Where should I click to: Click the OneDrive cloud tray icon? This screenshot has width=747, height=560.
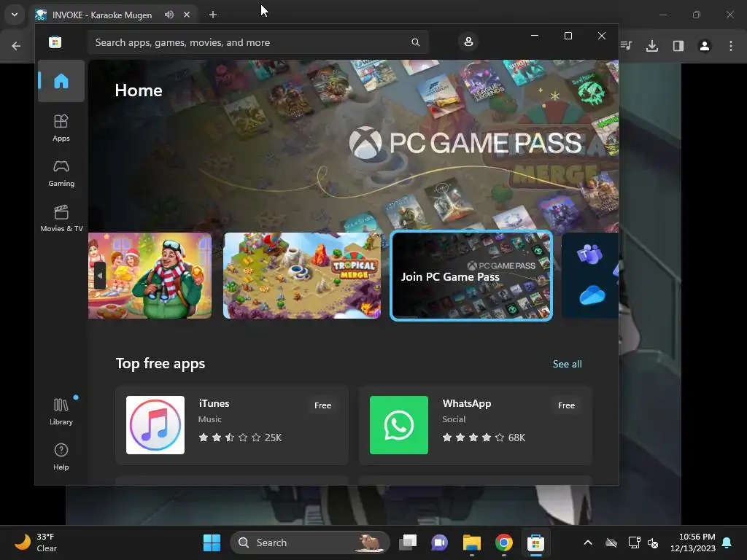(611, 542)
